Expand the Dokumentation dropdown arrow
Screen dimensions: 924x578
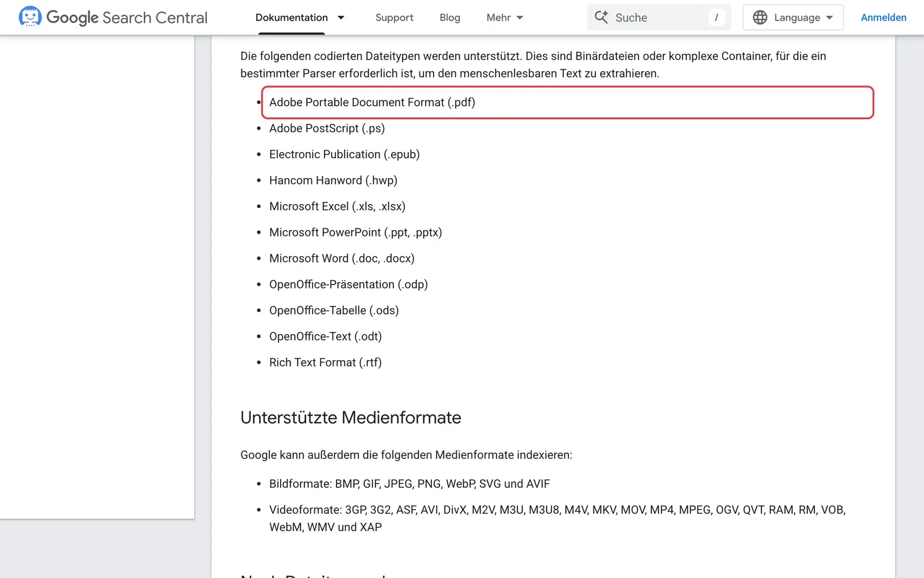coord(341,17)
